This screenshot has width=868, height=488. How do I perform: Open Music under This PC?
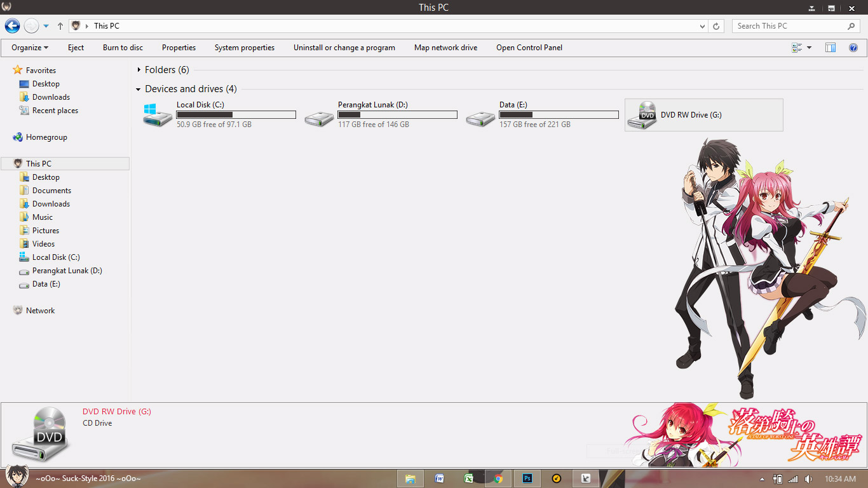(x=43, y=217)
